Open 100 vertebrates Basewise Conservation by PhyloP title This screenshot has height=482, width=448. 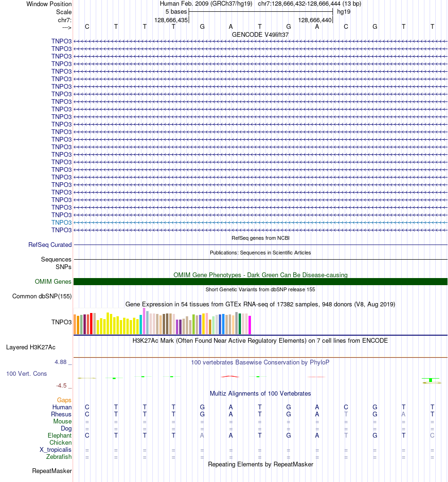260,362
